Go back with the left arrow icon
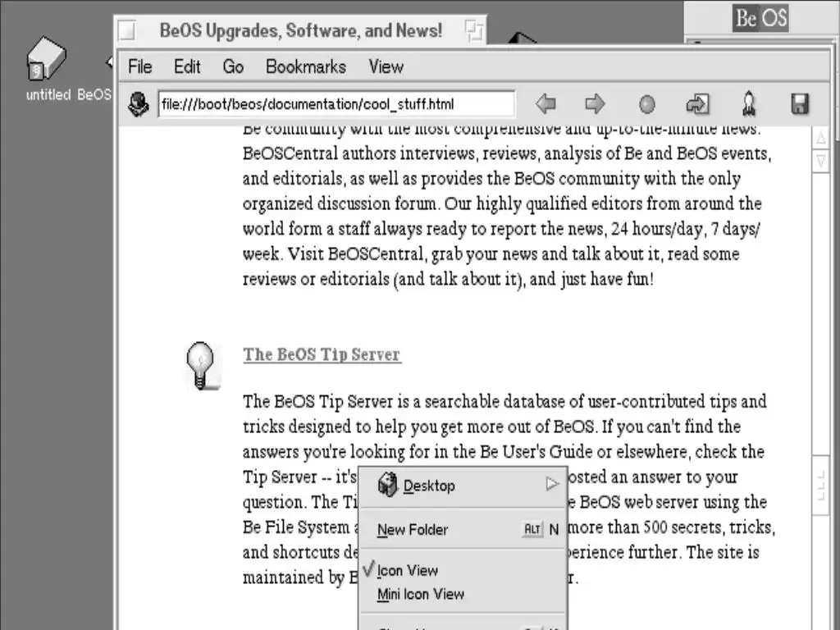Image resolution: width=840 pixels, height=630 pixels. [546, 104]
